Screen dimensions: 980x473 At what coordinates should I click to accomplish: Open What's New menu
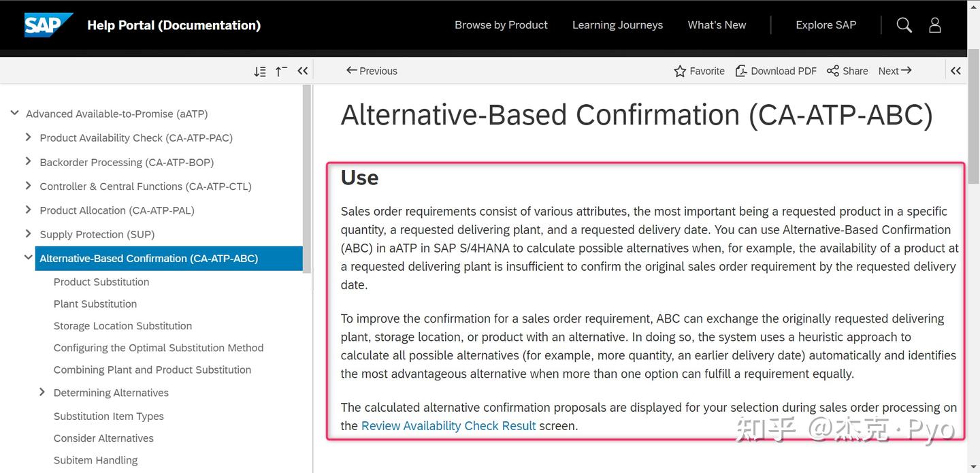(717, 25)
